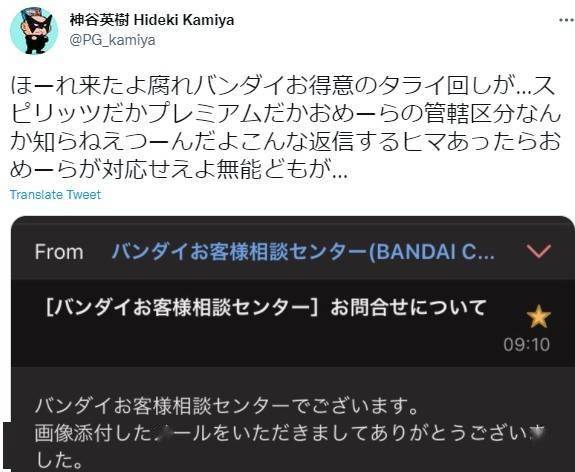Click the From label in the email header

point(59,252)
